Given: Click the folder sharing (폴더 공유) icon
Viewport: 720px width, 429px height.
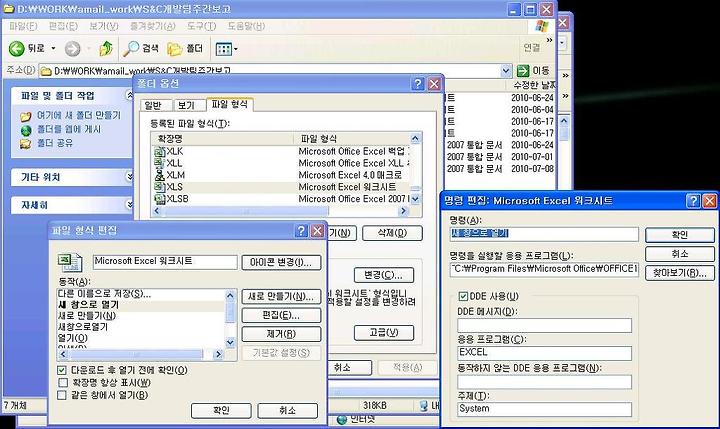Looking at the screenshot, I should pyautogui.click(x=26, y=144).
